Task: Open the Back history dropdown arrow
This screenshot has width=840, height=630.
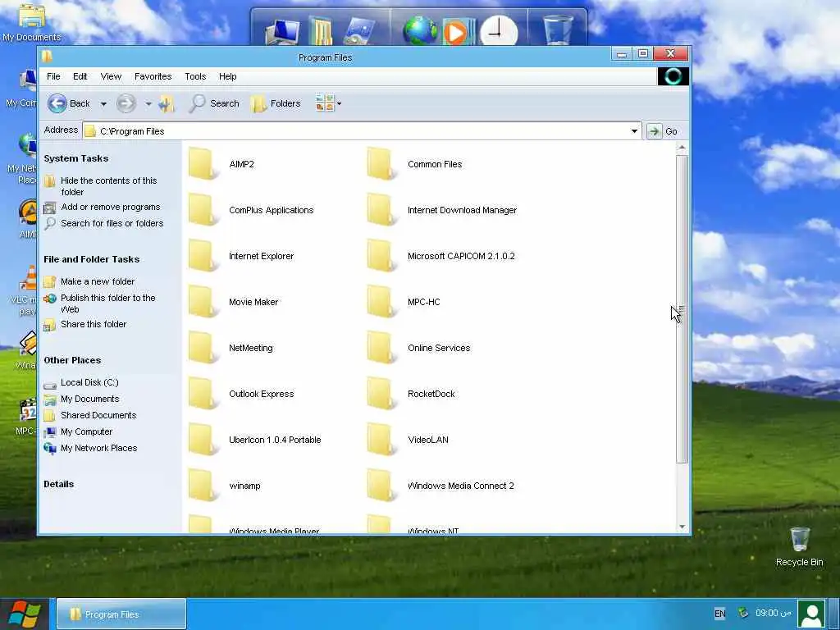Action: tap(103, 104)
